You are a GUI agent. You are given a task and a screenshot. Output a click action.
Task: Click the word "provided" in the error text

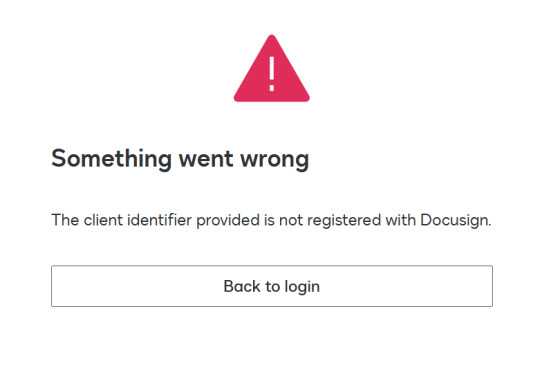(228, 220)
